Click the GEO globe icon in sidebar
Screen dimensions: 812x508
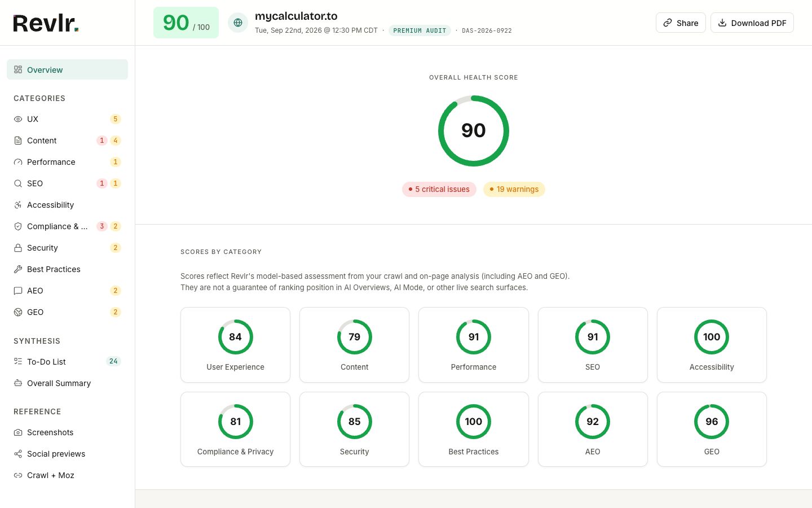pyautogui.click(x=18, y=312)
